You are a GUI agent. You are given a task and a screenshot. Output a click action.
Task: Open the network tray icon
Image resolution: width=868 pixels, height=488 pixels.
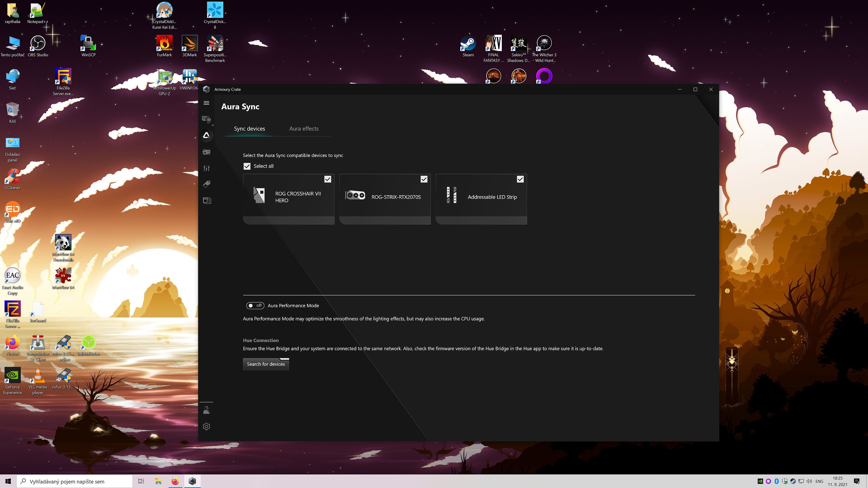(801, 481)
